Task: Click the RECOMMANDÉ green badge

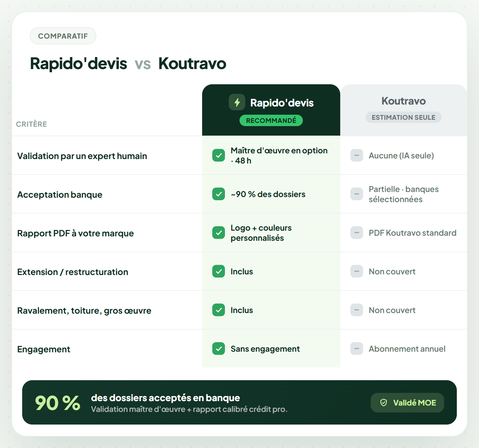Action: coord(271,120)
